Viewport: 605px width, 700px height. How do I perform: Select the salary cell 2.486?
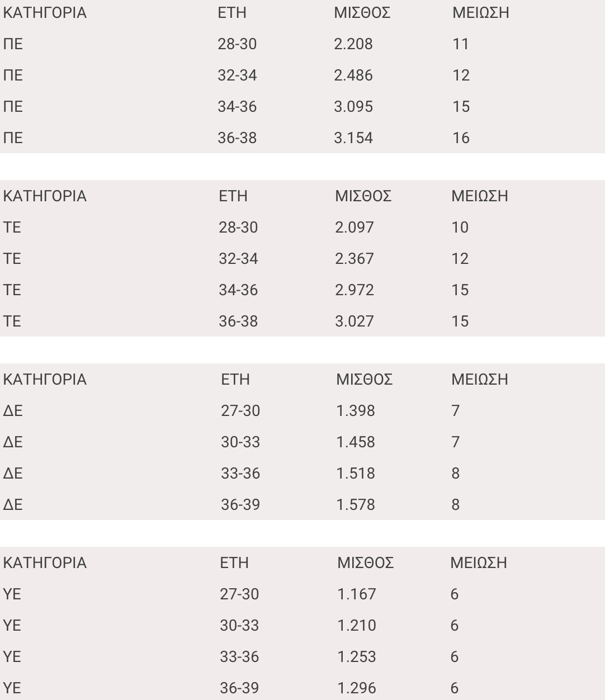coord(353,75)
